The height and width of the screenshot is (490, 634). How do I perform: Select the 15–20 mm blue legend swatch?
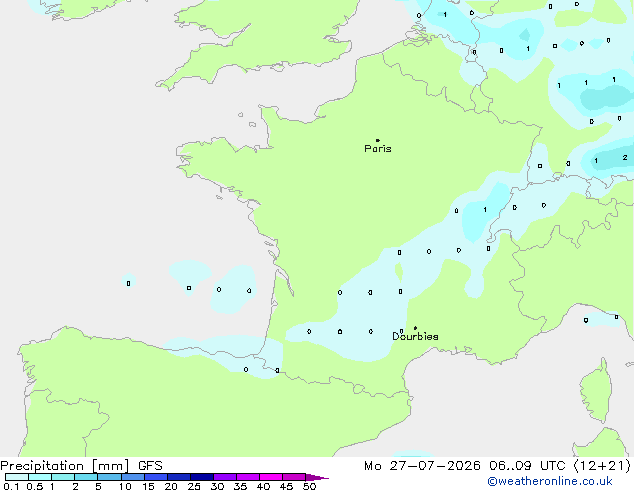click(156, 477)
